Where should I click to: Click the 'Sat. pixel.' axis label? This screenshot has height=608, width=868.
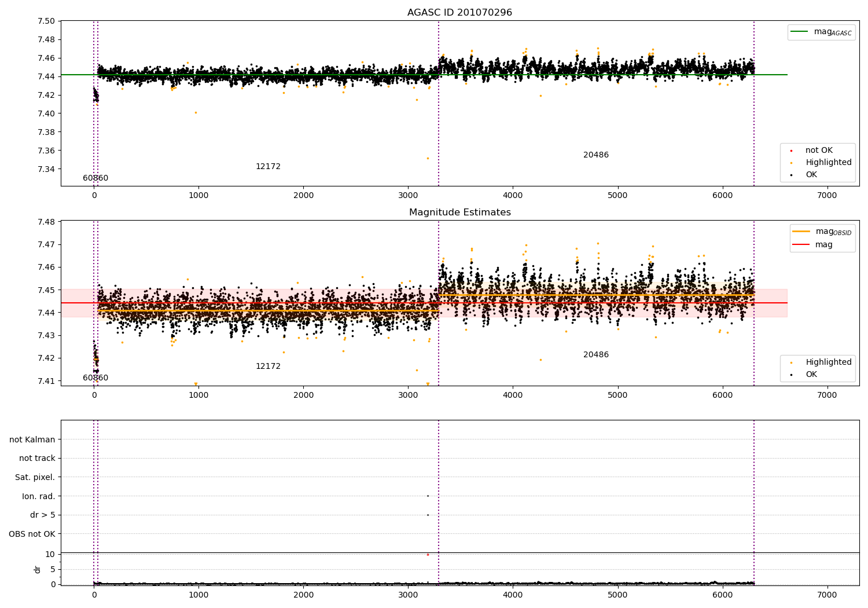35,477
